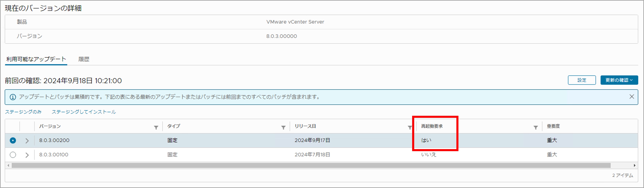Select the 利用可能なアップデート tab
This screenshot has height=188, width=644.
(36, 59)
